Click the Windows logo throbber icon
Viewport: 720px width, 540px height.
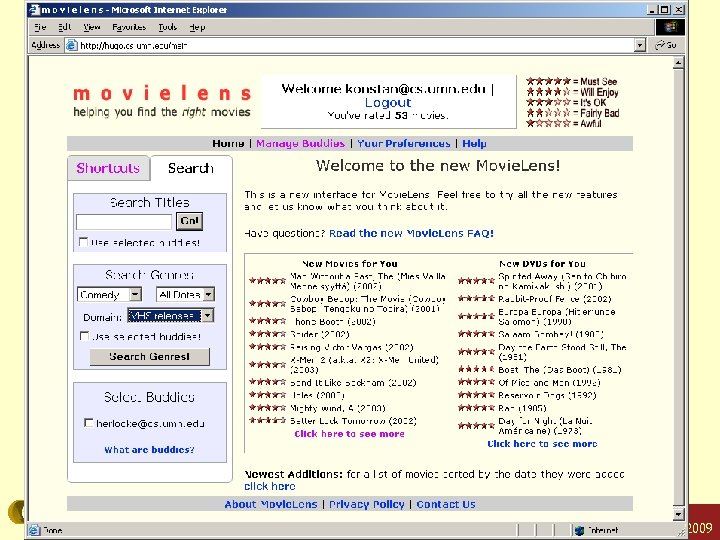tap(669, 27)
